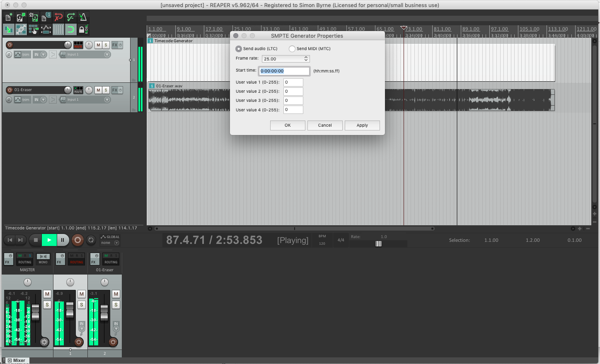Click the Stop transport button

pyautogui.click(x=36, y=240)
